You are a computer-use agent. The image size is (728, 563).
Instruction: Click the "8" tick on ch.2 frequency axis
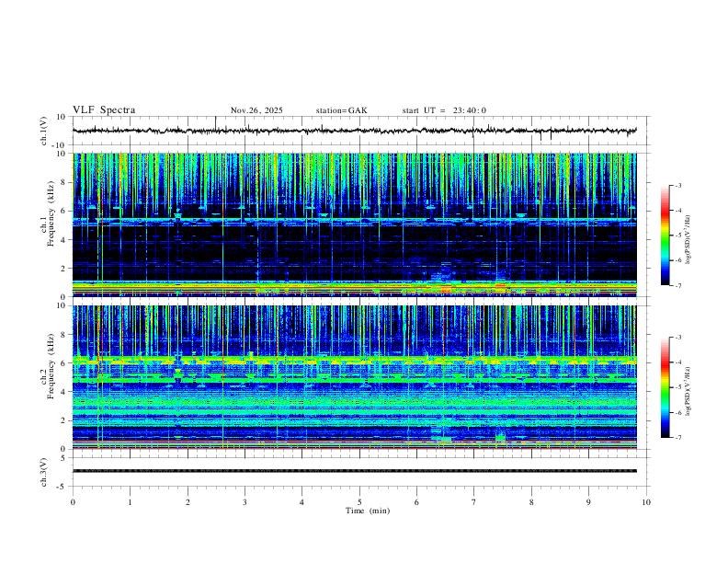[64, 335]
